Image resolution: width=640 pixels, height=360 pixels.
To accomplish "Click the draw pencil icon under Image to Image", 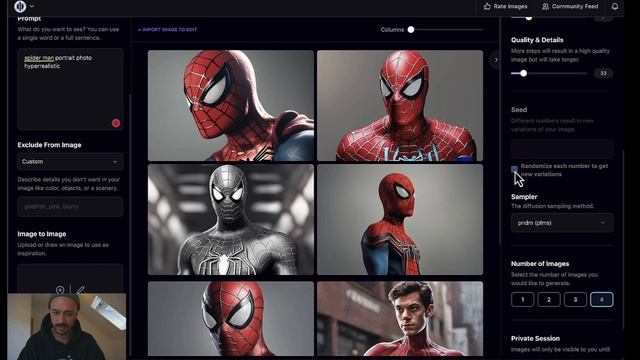I will (x=80, y=290).
